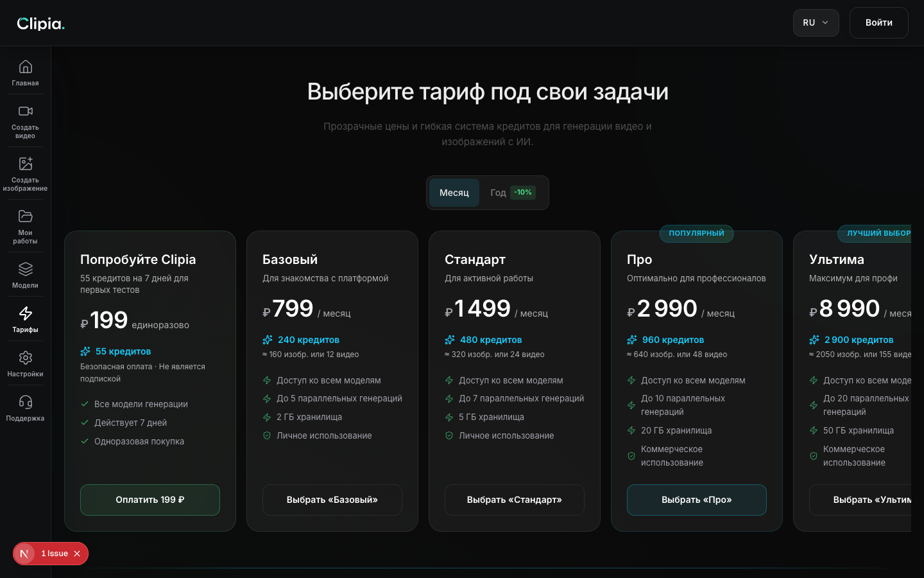Image resolution: width=924 pixels, height=578 pixels.
Task: Click Выбрать «Базовый» button
Action: (x=332, y=500)
